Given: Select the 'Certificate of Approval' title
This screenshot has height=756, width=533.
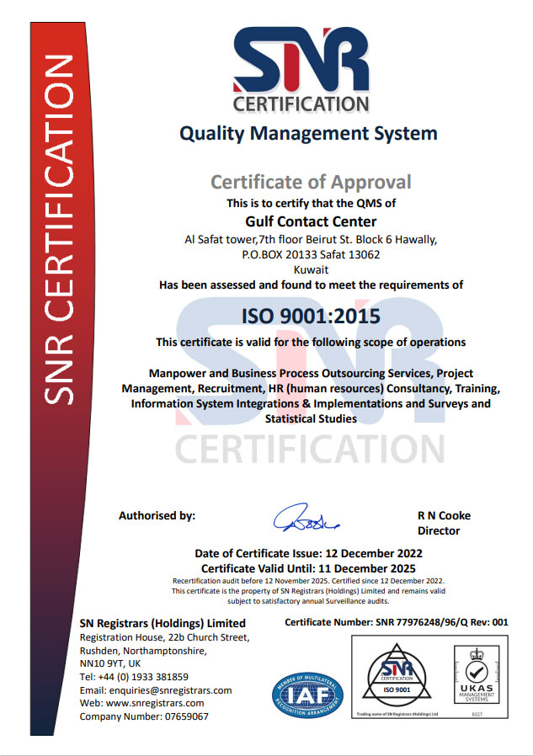Looking at the screenshot, I should coord(311,182).
